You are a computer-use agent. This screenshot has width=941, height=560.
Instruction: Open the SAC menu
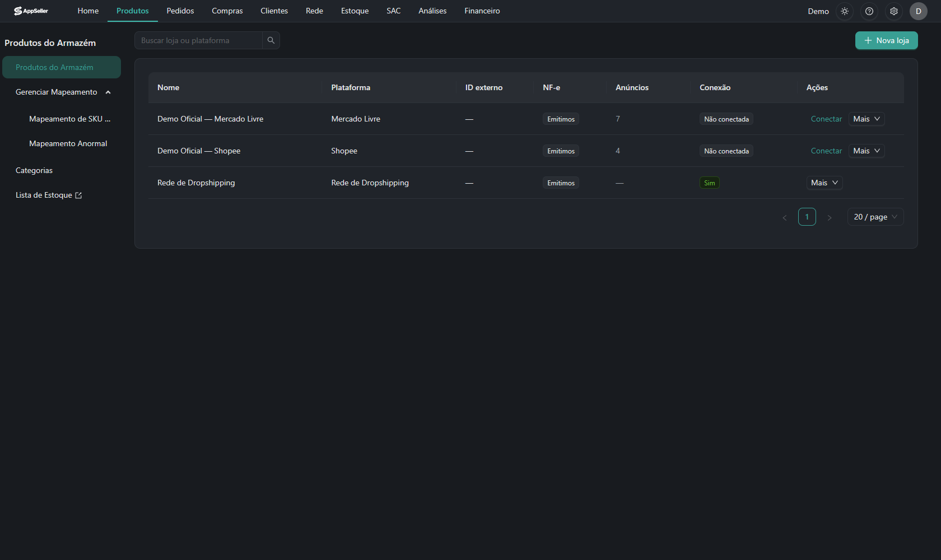[x=394, y=11]
